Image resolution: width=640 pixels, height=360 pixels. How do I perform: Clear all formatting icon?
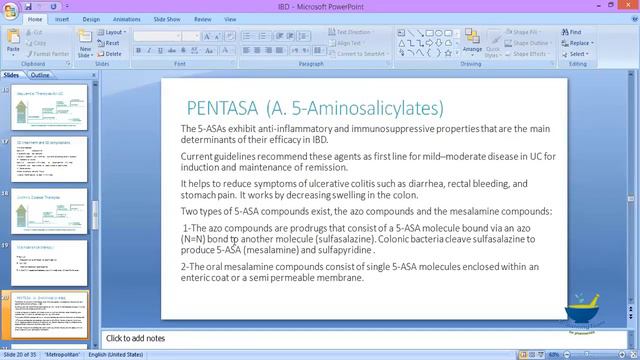tap(230, 36)
